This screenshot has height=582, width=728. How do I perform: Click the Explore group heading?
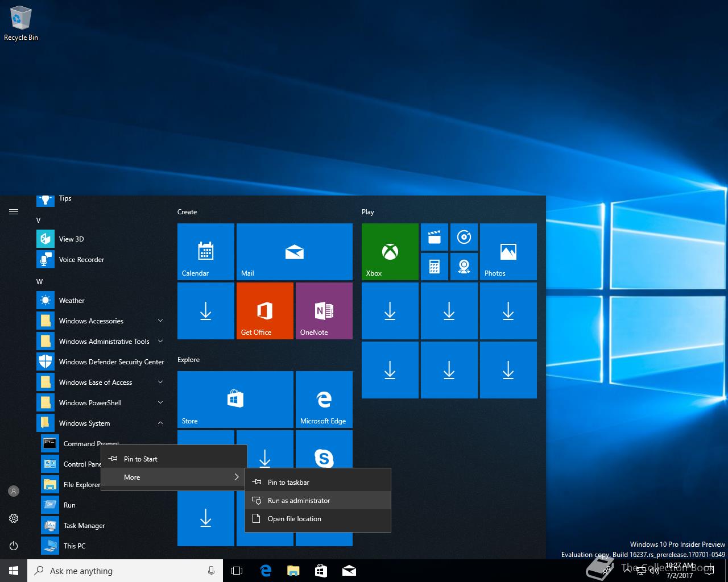pyautogui.click(x=188, y=359)
